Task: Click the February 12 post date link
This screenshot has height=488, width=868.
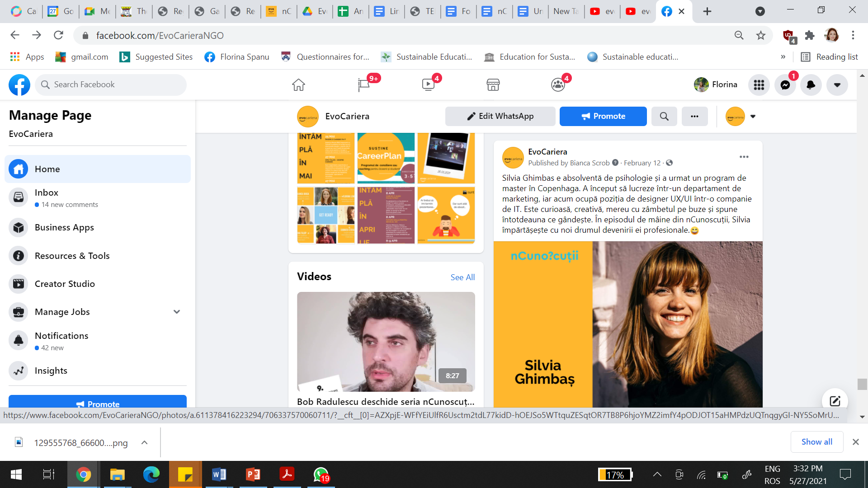Action: point(642,163)
